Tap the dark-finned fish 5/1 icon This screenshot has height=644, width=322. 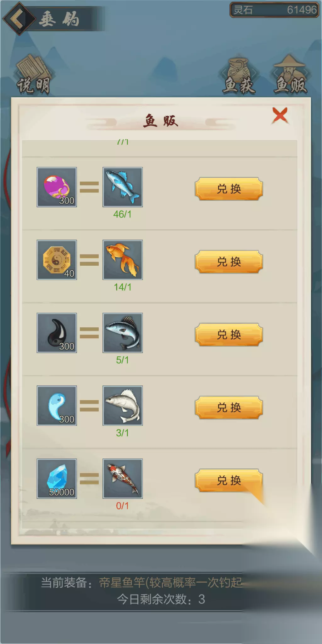(x=123, y=333)
